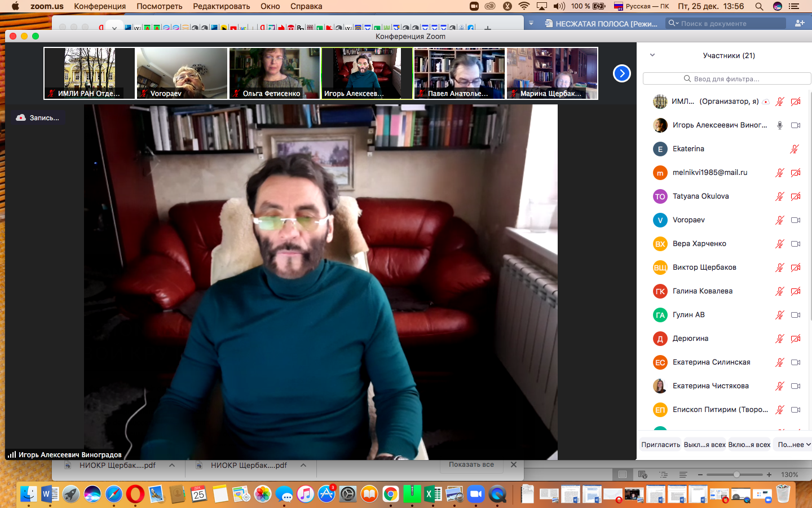812x508 pixels.
Task: Click the Chrome icon in the Dock
Action: click(x=390, y=494)
